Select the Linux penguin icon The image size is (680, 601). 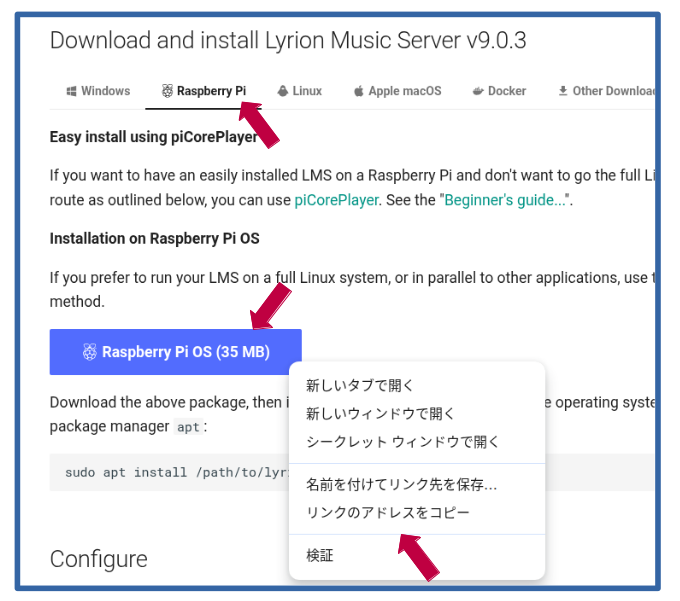(283, 91)
